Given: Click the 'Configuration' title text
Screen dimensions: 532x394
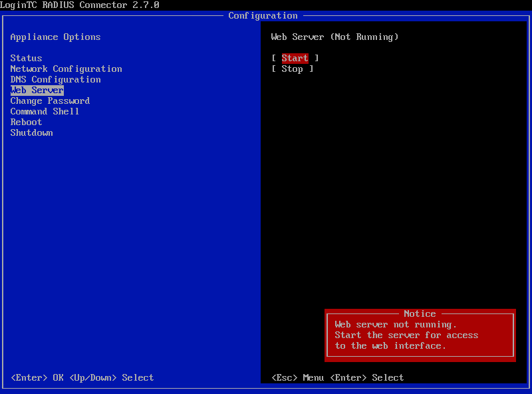Looking at the screenshot, I should (x=263, y=15).
